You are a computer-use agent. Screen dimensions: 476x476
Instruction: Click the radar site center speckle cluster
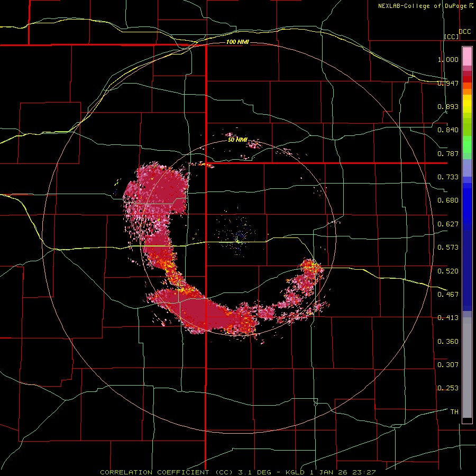[x=239, y=237]
